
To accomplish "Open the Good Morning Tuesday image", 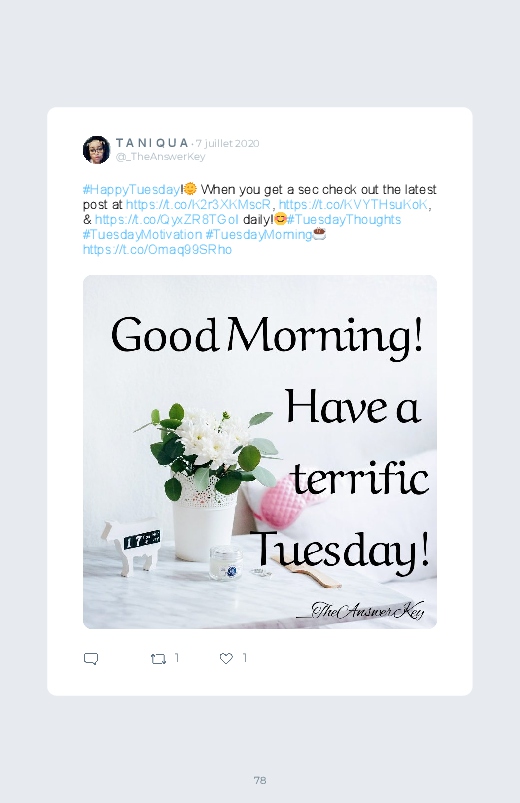I will (260, 452).
